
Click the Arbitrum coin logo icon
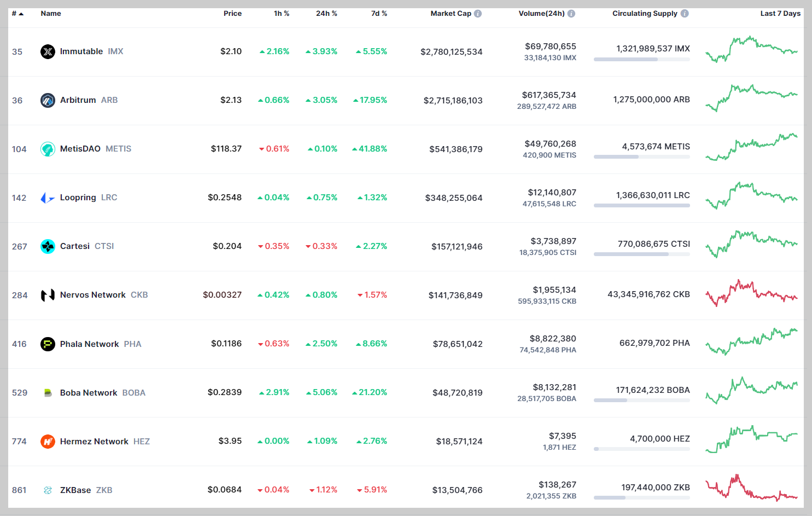[x=48, y=100]
